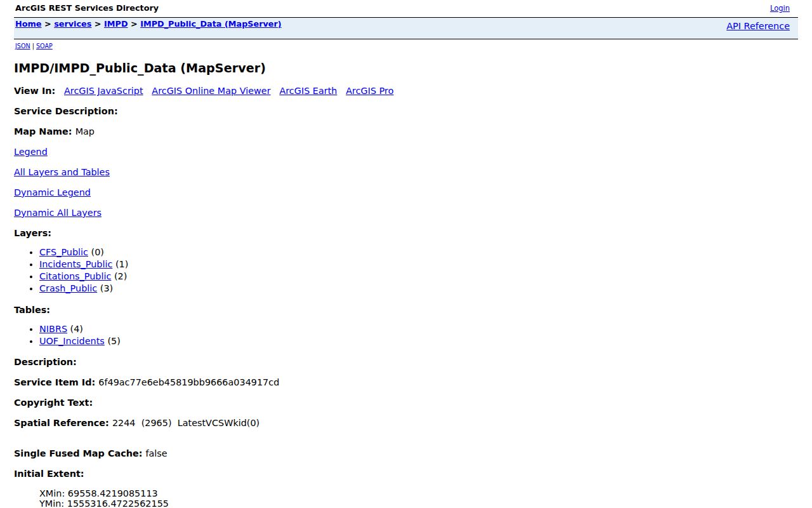The width and height of the screenshot is (812, 508).
Task: Open the IMPD folder breadcrumb
Action: (x=116, y=24)
